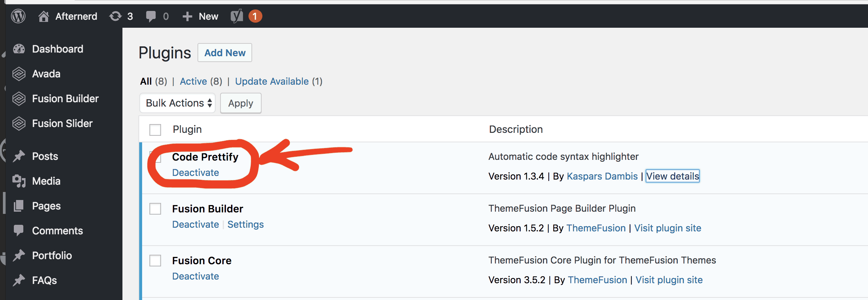Image resolution: width=868 pixels, height=300 pixels.
Task: Filter plugins by Update Available
Action: pos(272,81)
